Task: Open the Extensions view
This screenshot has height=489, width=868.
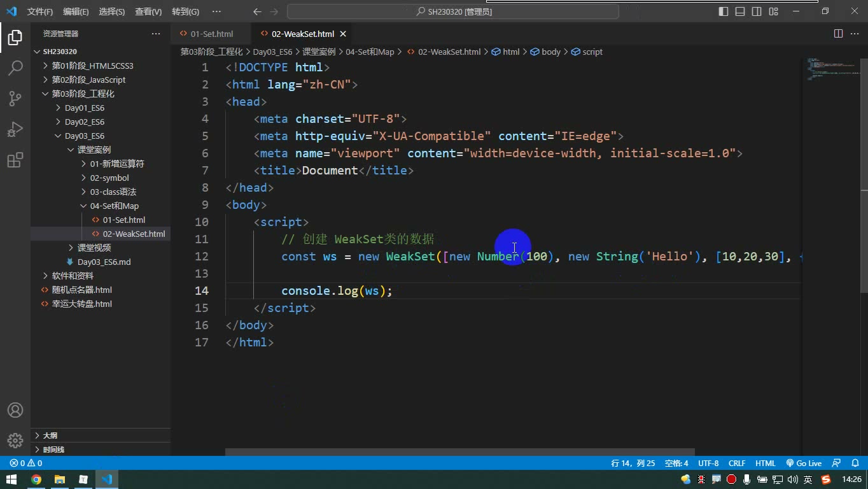Action: coord(15,160)
